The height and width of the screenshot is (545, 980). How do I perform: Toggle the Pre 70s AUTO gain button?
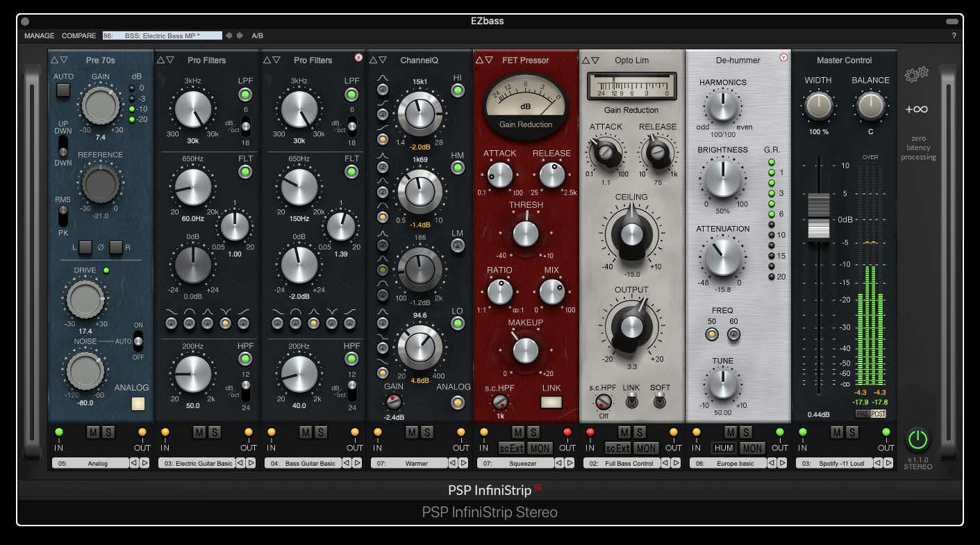[63, 90]
